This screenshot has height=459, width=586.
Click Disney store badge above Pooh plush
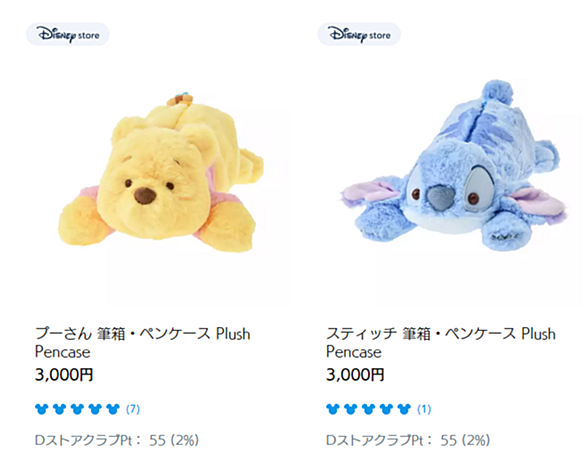pos(68,34)
